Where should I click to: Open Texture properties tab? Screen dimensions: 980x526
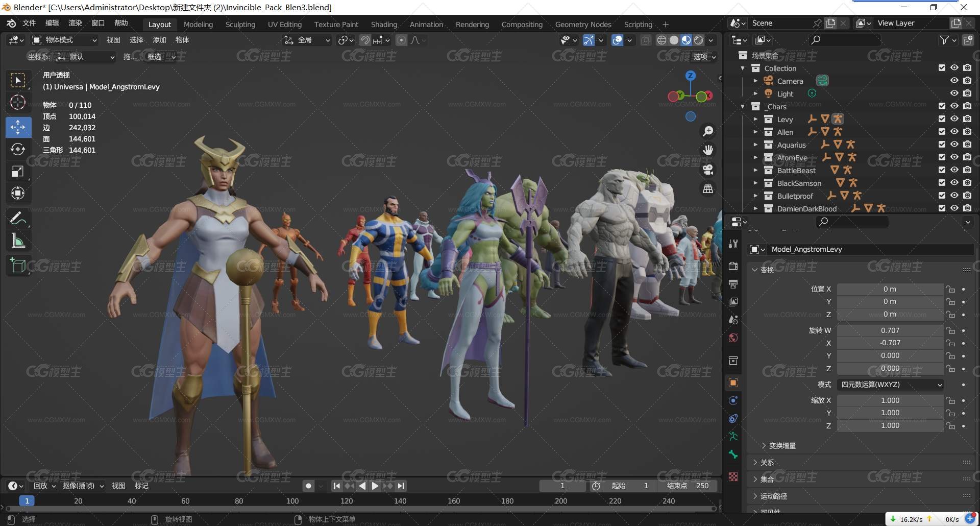click(x=733, y=476)
